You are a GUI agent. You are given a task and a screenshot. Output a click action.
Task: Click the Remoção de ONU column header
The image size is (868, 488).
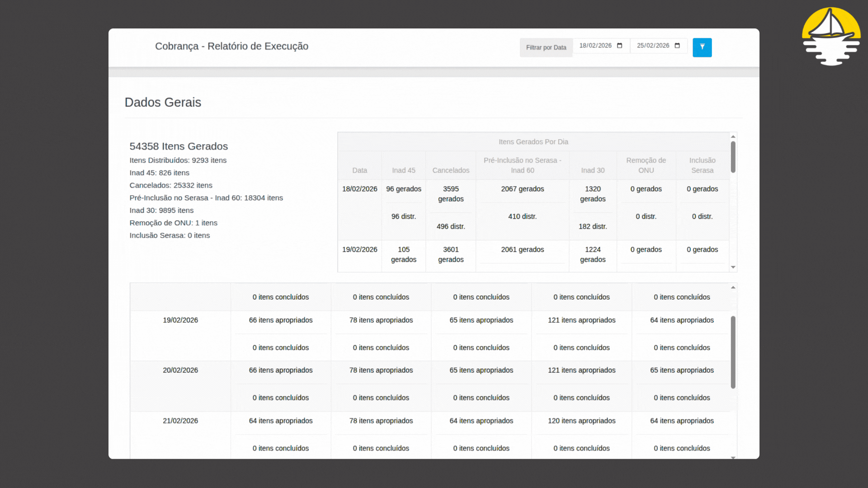tap(646, 165)
